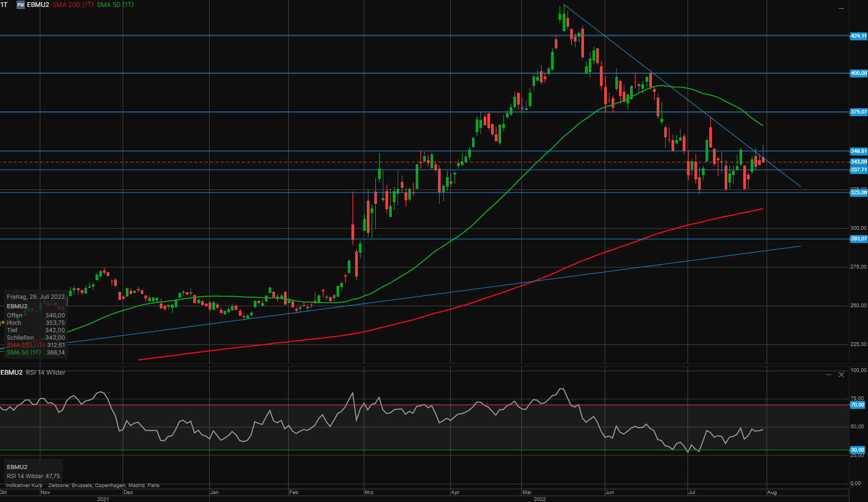Minimize the RSI indicator panel
The image size is (868, 502).
click(829, 375)
